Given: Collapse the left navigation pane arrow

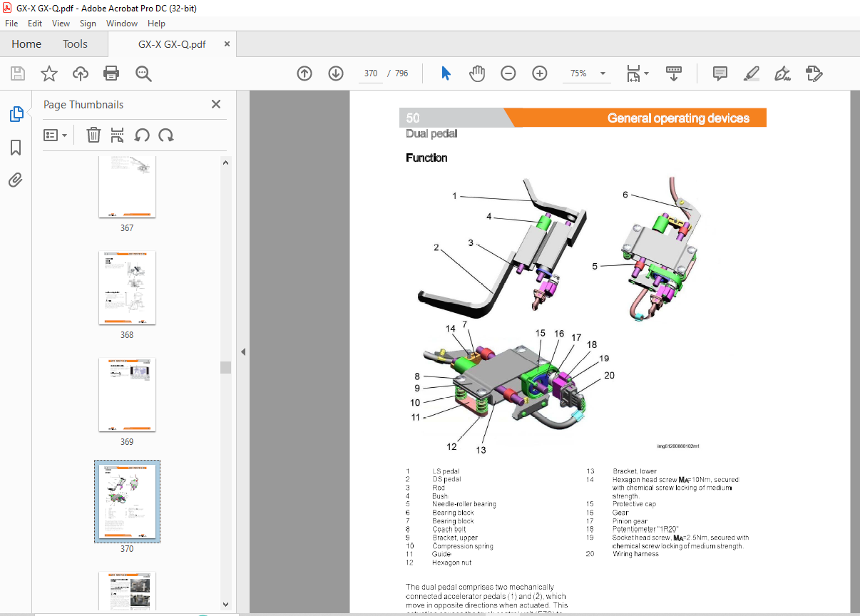Looking at the screenshot, I should point(243,351).
